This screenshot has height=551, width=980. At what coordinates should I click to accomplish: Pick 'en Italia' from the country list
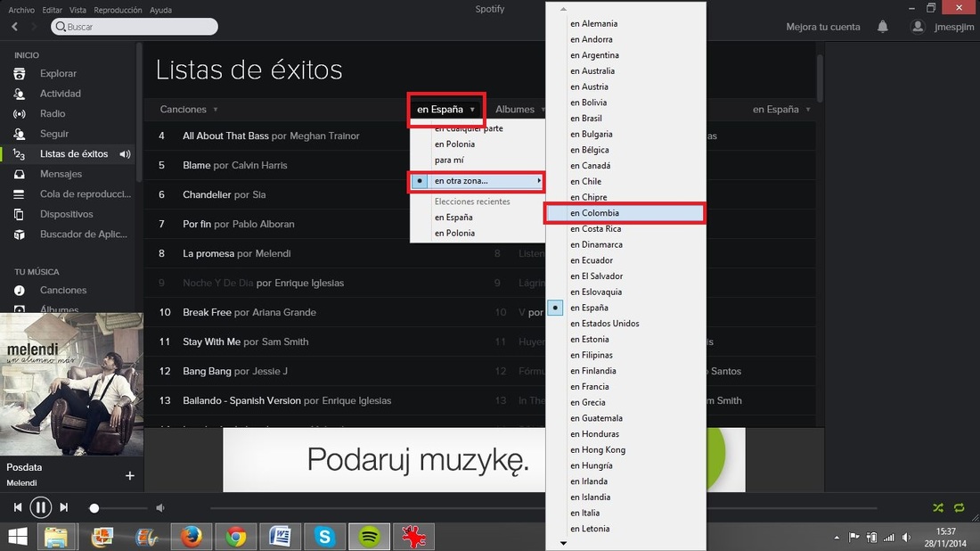click(584, 513)
